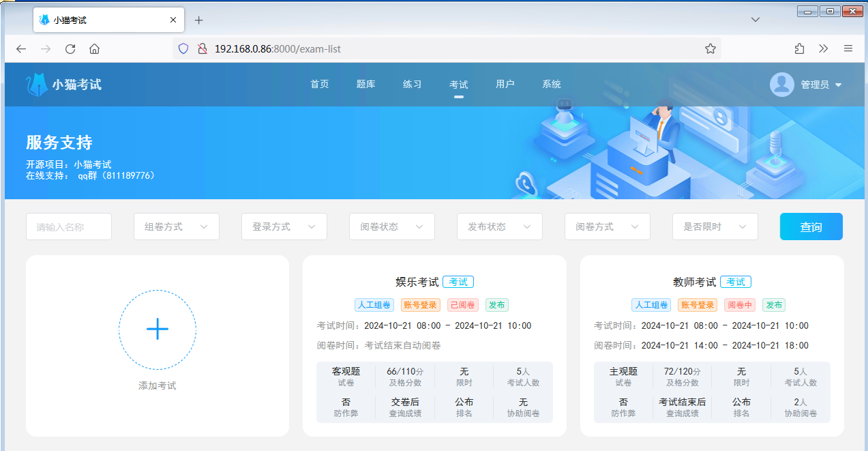Image resolution: width=868 pixels, height=451 pixels.
Task: Expand the 组卷方式 dropdown
Action: [x=176, y=227]
